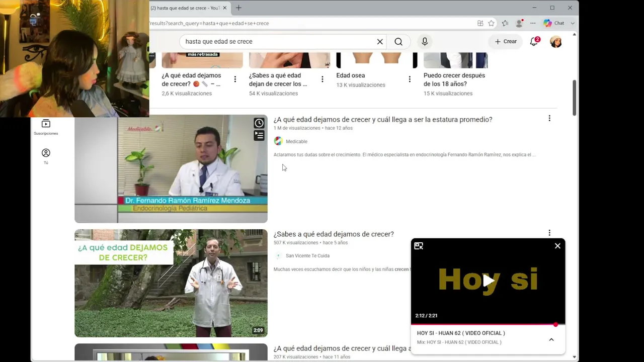Click the magnifier search button
This screenshot has width=644, height=362.
point(398,42)
